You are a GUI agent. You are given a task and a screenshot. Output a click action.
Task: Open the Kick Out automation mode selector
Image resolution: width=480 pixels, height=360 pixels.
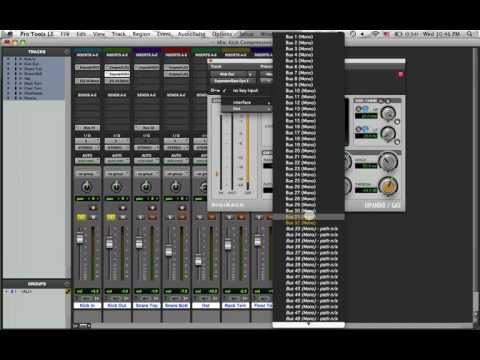[x=117, y=161]
